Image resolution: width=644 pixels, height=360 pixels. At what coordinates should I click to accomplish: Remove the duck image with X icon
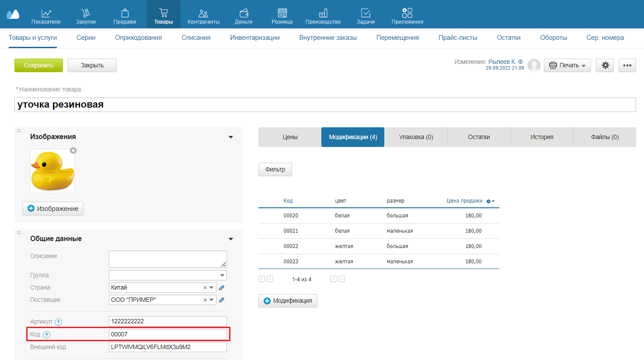pos(73,150)
